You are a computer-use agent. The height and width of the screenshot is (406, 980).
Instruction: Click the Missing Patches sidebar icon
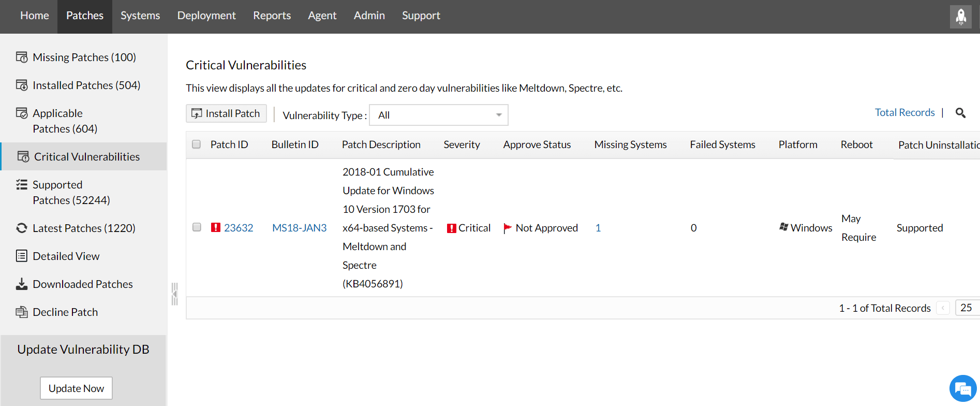(x=22, y=57)
